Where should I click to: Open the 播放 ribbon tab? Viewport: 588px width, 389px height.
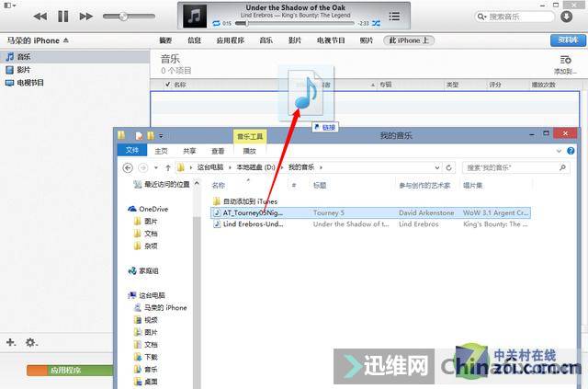pyautogui.click(x=249, y=151)
